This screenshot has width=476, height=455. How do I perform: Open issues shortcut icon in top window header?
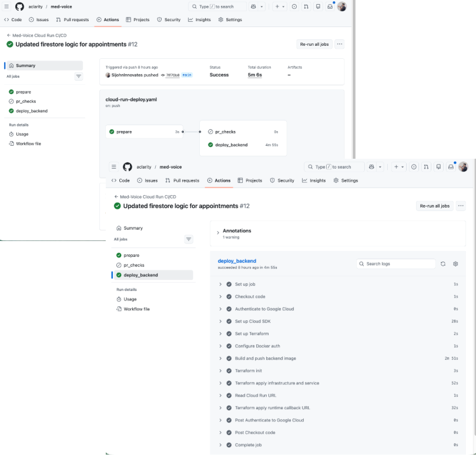tap(294, 6)
